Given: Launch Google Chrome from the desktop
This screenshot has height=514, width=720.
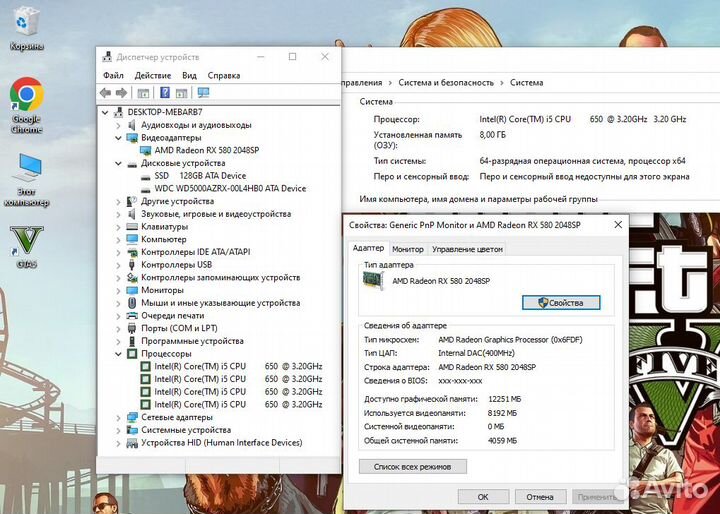Looking at the screenshot, I should (27, 105).
